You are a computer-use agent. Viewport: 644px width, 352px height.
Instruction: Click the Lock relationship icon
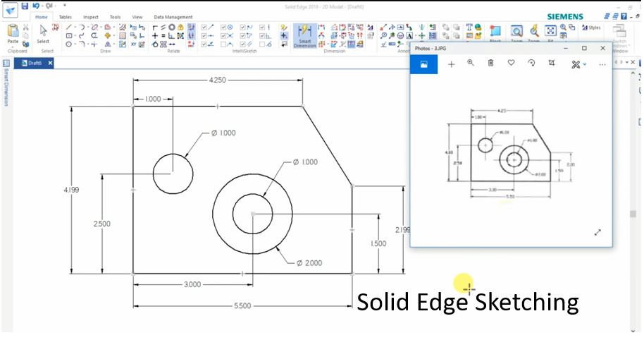pyautogui.click(x=180, y=27)
